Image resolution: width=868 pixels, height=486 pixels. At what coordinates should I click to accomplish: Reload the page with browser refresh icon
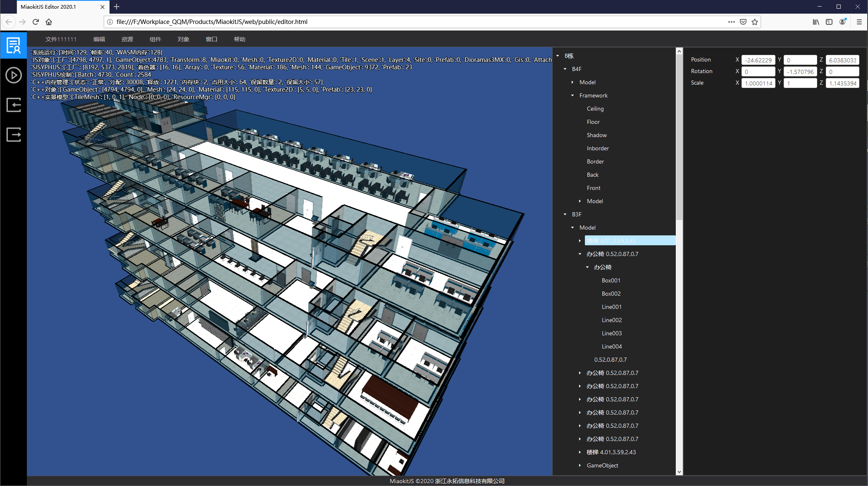pyautogui.click(x=36, y=22)
